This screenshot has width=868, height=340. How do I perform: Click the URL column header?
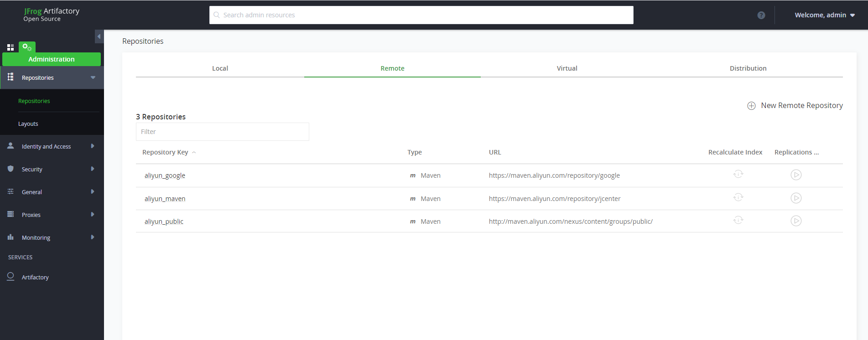click(x=495, y=152)
